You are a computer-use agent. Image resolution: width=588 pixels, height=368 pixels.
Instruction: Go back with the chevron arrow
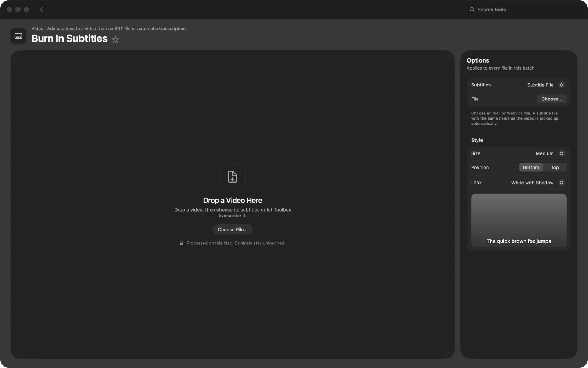(42, 10)
